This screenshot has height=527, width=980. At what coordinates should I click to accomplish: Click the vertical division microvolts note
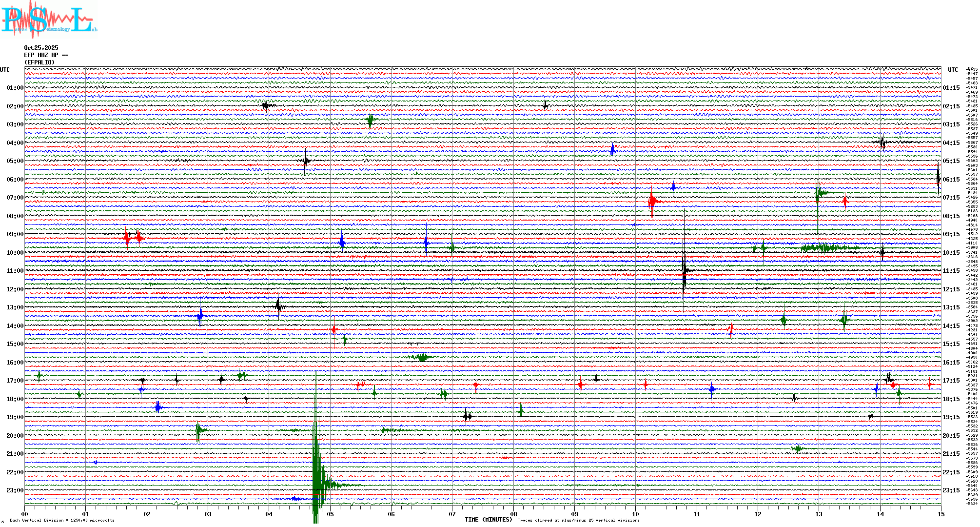(62, 520)
